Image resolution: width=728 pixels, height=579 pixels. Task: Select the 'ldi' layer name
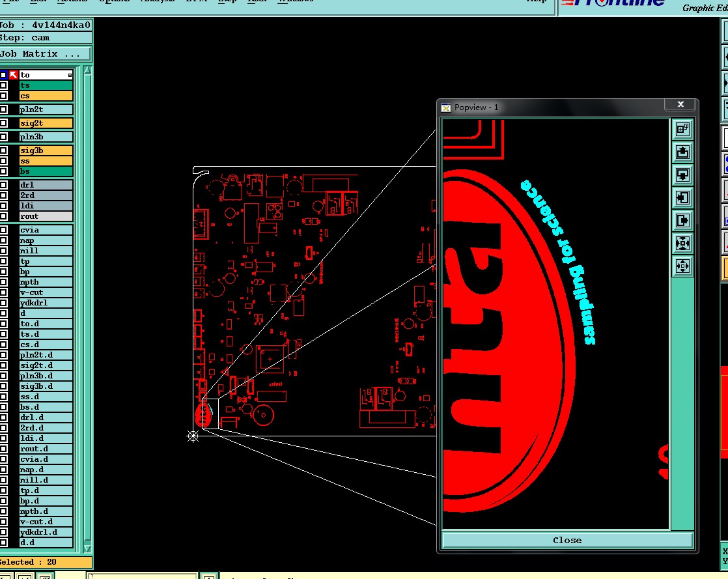46,206
